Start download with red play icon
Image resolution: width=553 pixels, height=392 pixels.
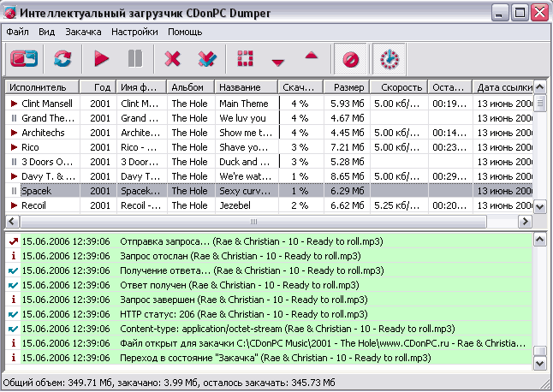tap(102, 58)
